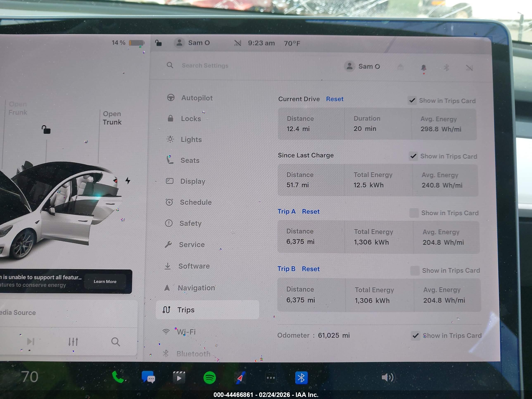This screenshot has width=532, height=399.
Task: Reset the Current Drive stats
Action: 335,99
